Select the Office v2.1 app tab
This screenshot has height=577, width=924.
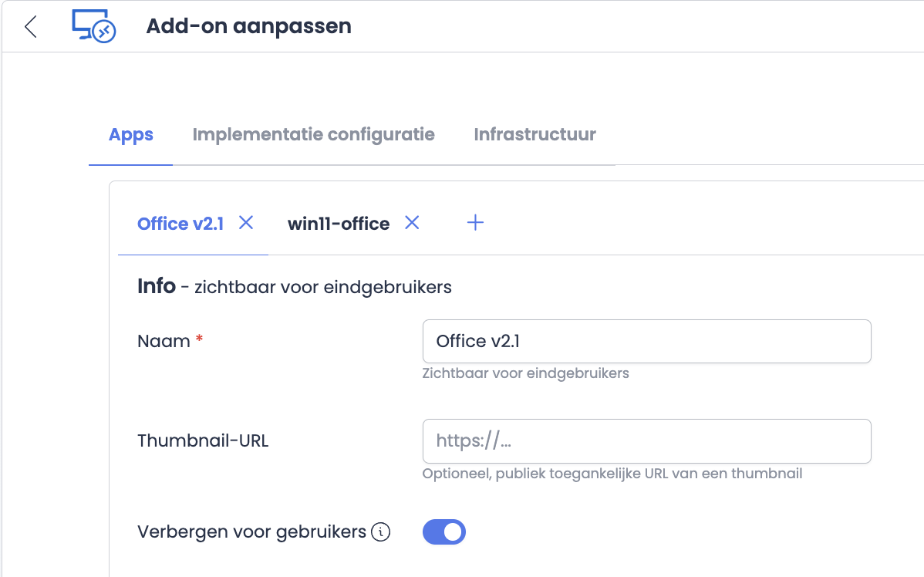click(180, 224)
